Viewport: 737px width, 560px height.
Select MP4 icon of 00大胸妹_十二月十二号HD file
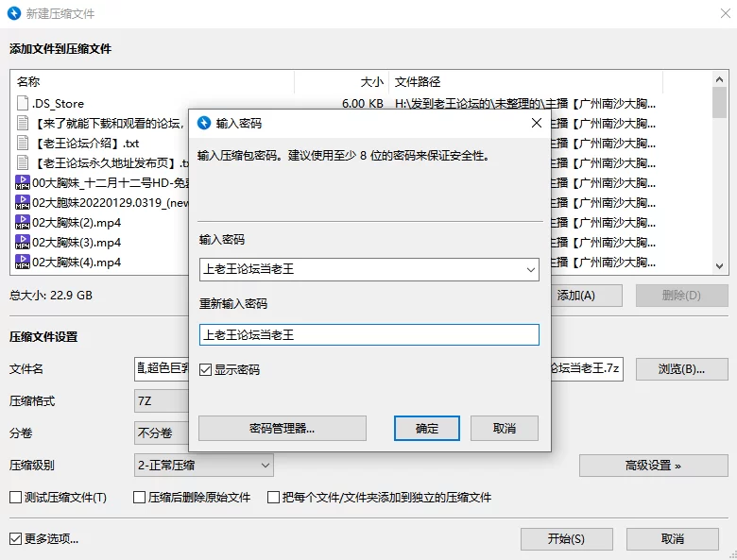(x=23, y=182)
